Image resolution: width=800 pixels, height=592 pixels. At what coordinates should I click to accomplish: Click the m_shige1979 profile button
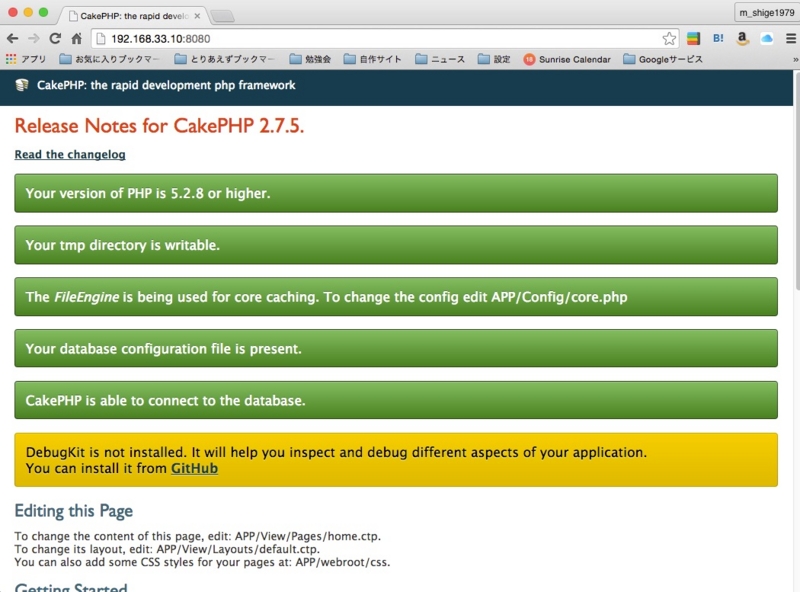(x=767, y=12)
